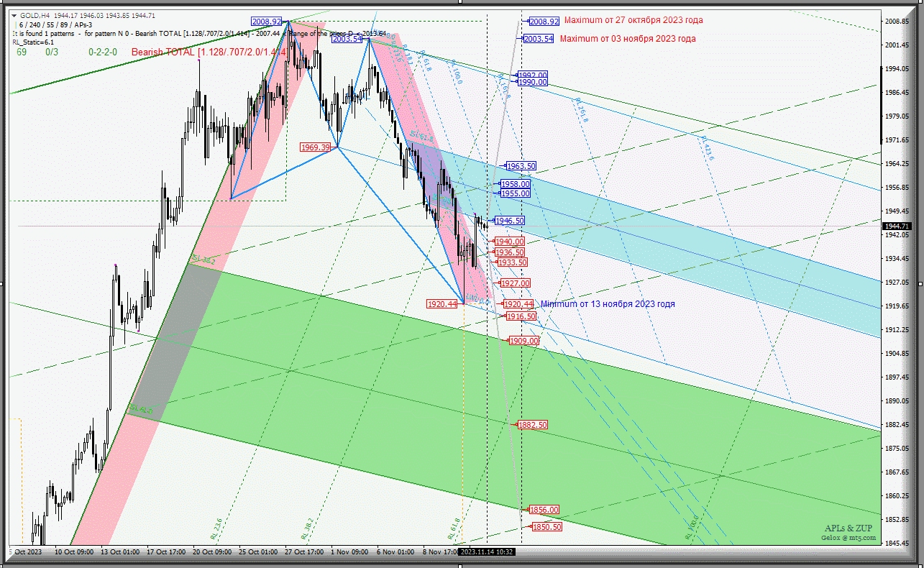Click the 2023.11.14 10:32 time axis marker
Image resolution: width=924 pixels, height=568 pixels.
pyautogui.click(x=486, y=552)
